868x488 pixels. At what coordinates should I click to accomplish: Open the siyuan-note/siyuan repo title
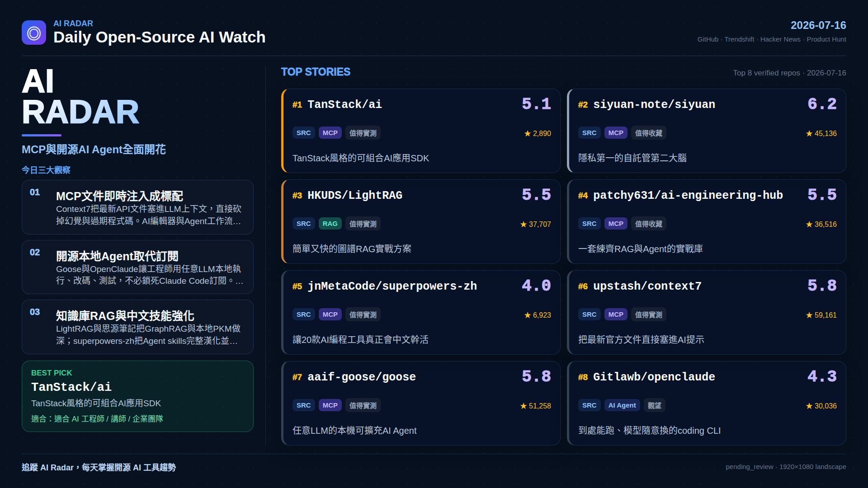[654, 104]
